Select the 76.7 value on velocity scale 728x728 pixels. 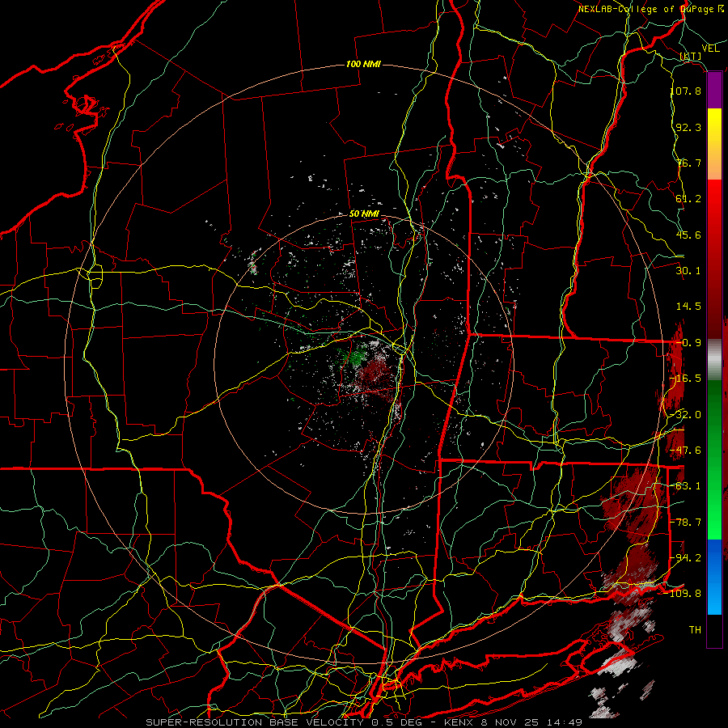coord(688,163)
